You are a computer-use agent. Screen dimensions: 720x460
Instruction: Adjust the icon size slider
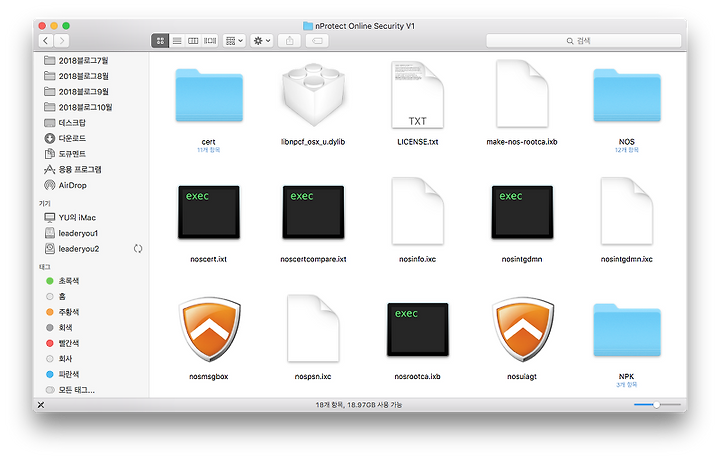click(x=657, y=404)
